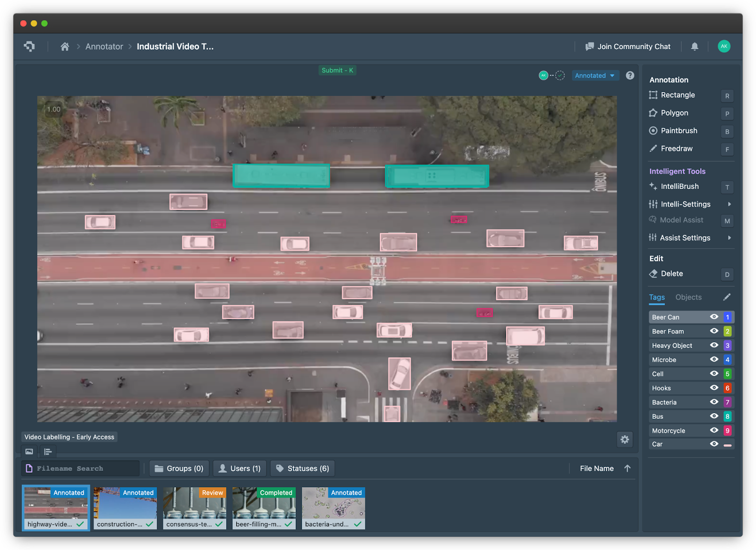The width and height of the screenshot is (756, 550).
Task: Expand the Intelli-Settings options
Action: coord(686,204)
